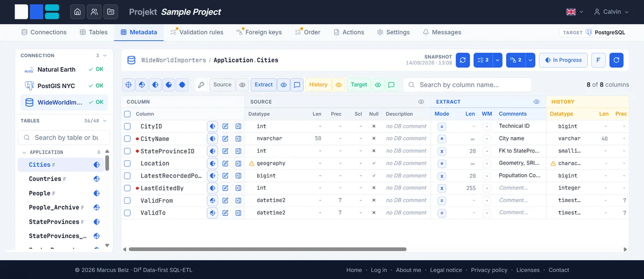Open the project folder icon in header
Screen dimensions: 644x279
[x=111, y=11]
